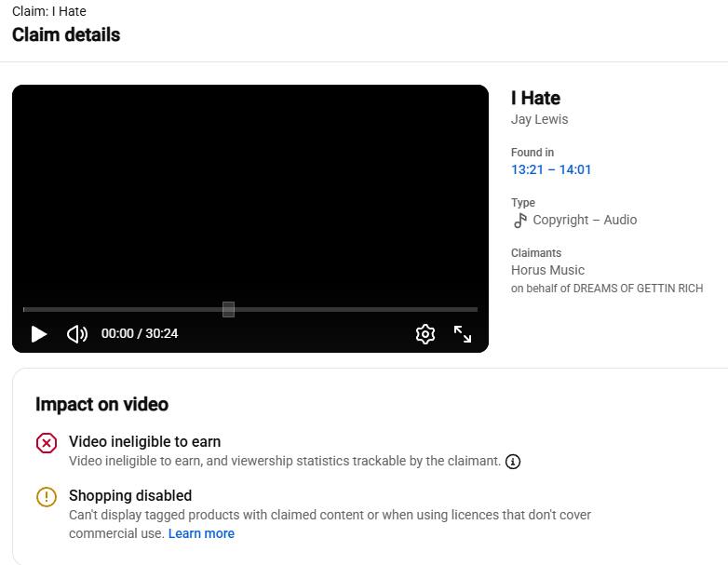Click the 'Claimants' label
Image resolution: width=728 pixels, height=565 pixels.
click(x=536, y=253)
